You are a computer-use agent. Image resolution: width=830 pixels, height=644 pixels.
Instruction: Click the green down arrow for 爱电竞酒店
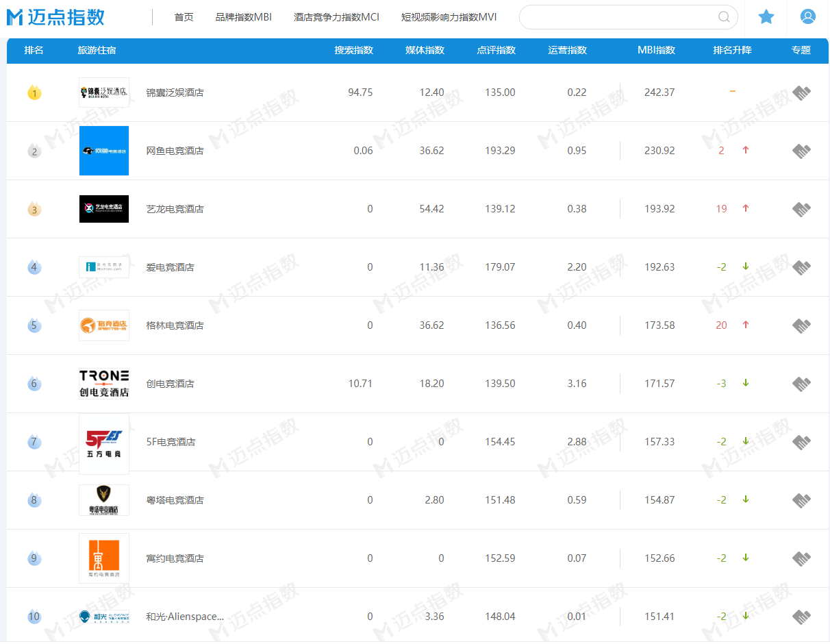(x=746, y=267)
